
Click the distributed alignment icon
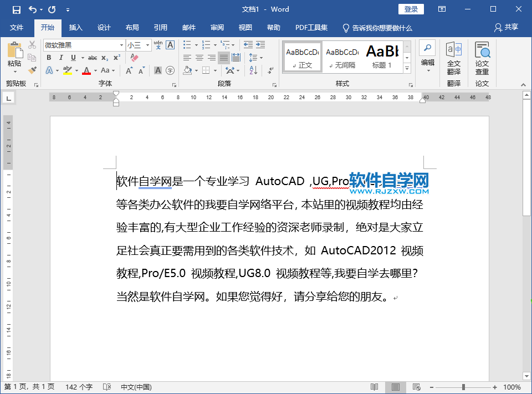pyautogui.click(x=236, y=58)
